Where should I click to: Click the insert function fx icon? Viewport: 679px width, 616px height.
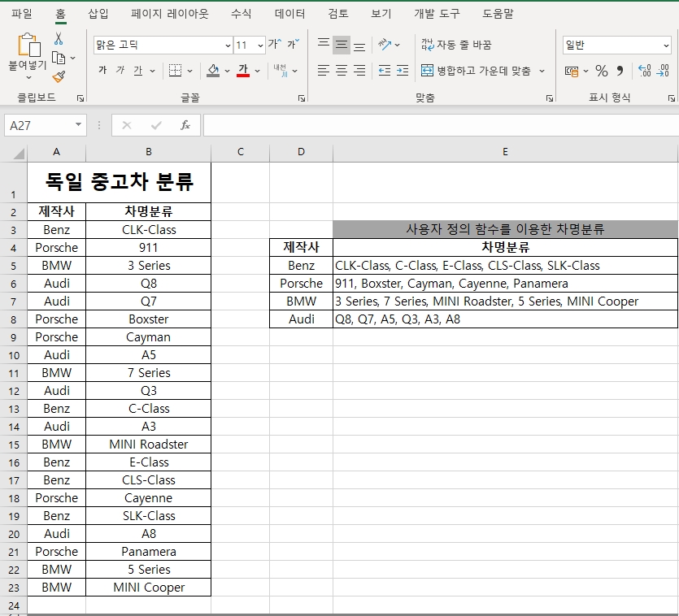click(x=185, y=125)
